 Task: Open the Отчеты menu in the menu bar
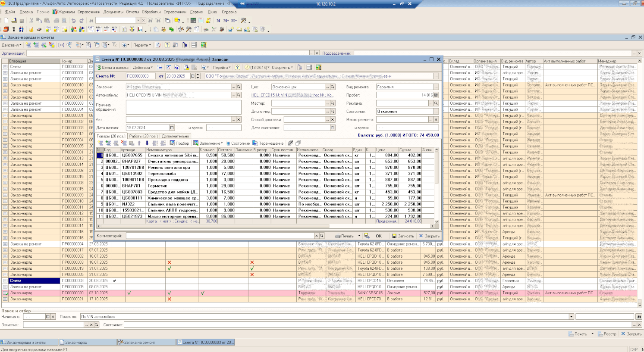coord(132,12)
